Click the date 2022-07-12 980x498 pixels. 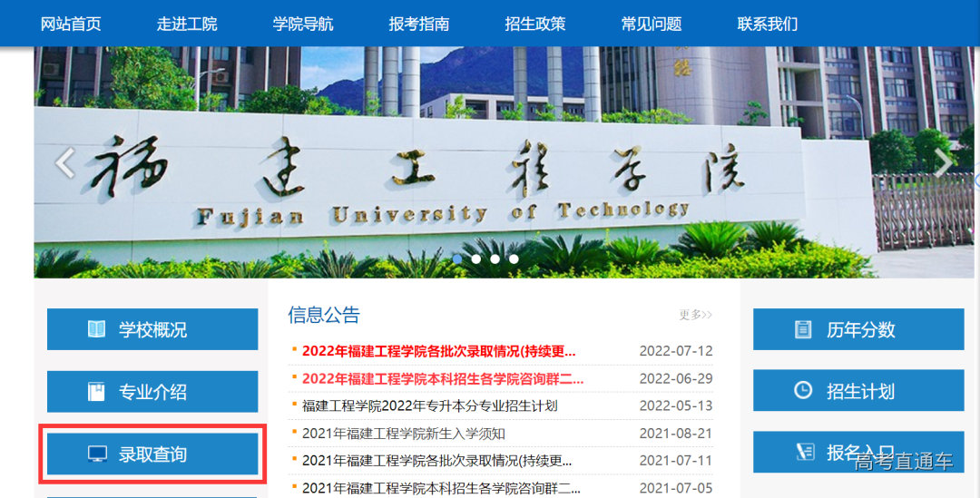[676, 351]
